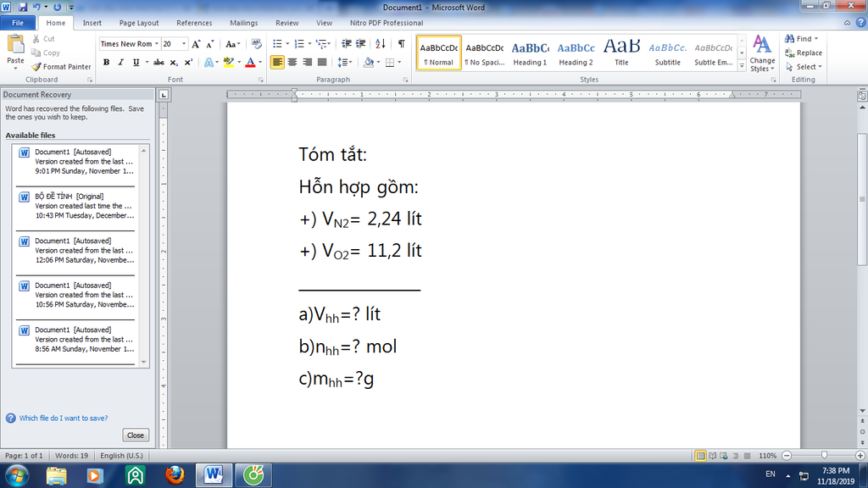This screenshot has width=868, height=488.
Task: Expand the Styles gallery More arrow
Action: pyautogui.click(x=742, y=65)
